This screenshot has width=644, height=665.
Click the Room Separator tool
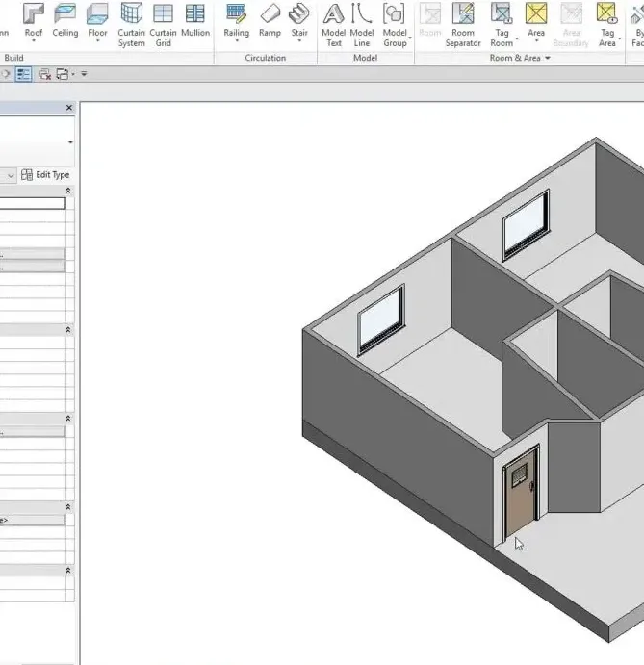tap(463, 20)
